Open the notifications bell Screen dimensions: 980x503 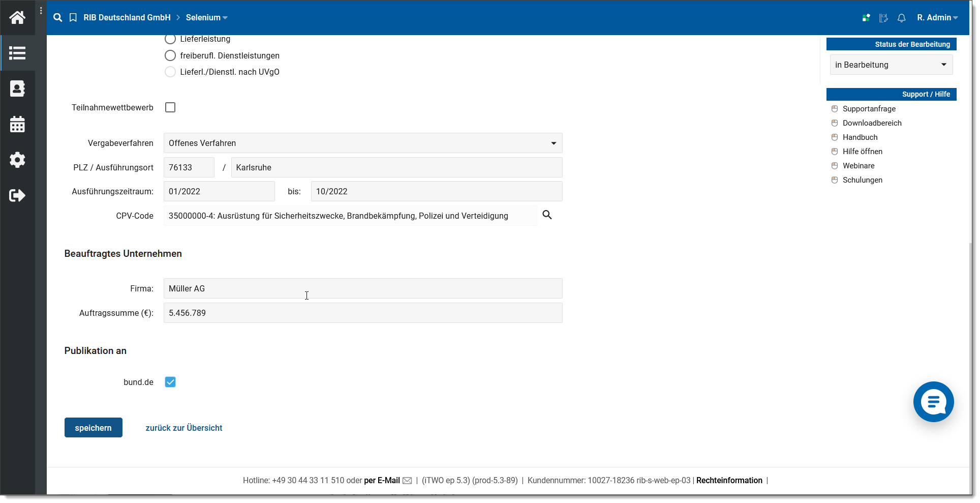click(901, 18)
